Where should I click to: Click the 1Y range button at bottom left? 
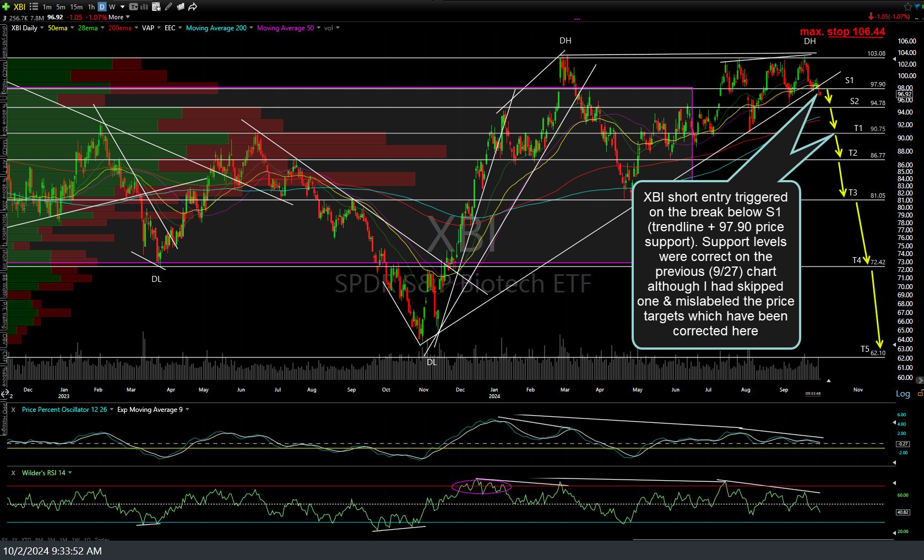(14, 540)
